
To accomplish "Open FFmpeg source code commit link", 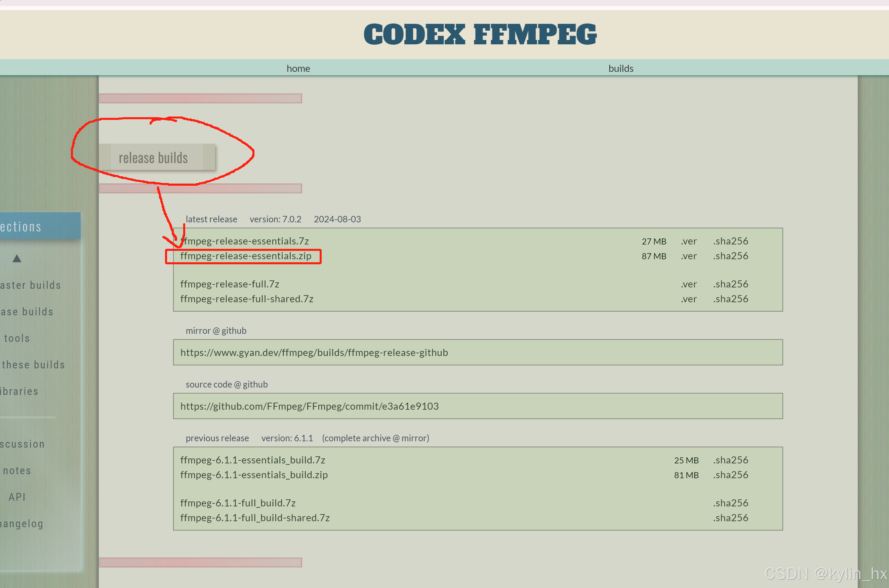I will click(309, 406).
